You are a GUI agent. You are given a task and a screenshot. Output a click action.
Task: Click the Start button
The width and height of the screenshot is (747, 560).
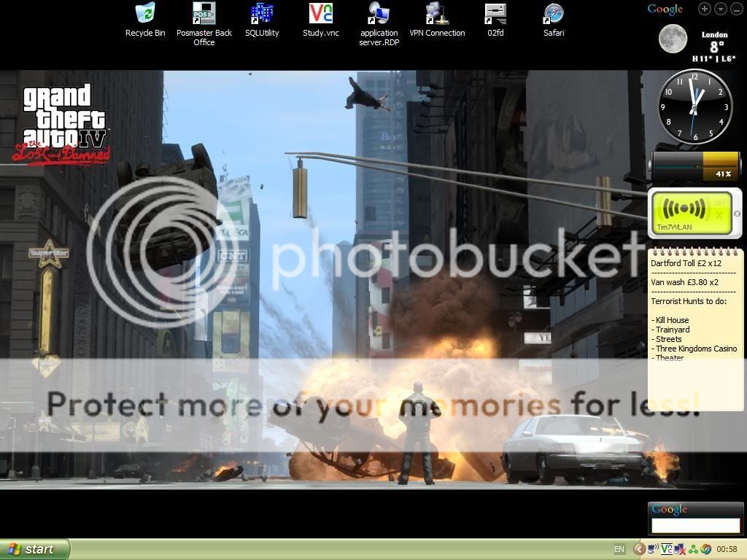(x=35, y=549)
